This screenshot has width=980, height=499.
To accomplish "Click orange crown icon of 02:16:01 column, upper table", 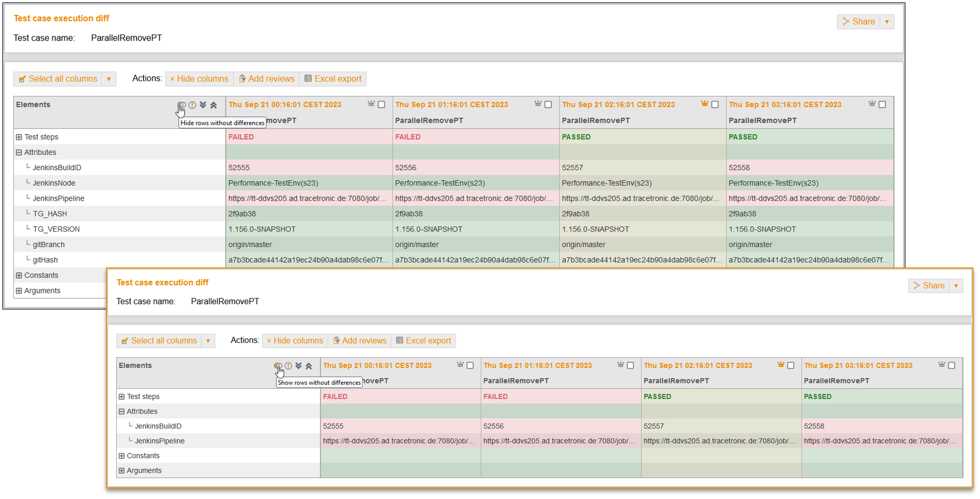I will point(704,104).
